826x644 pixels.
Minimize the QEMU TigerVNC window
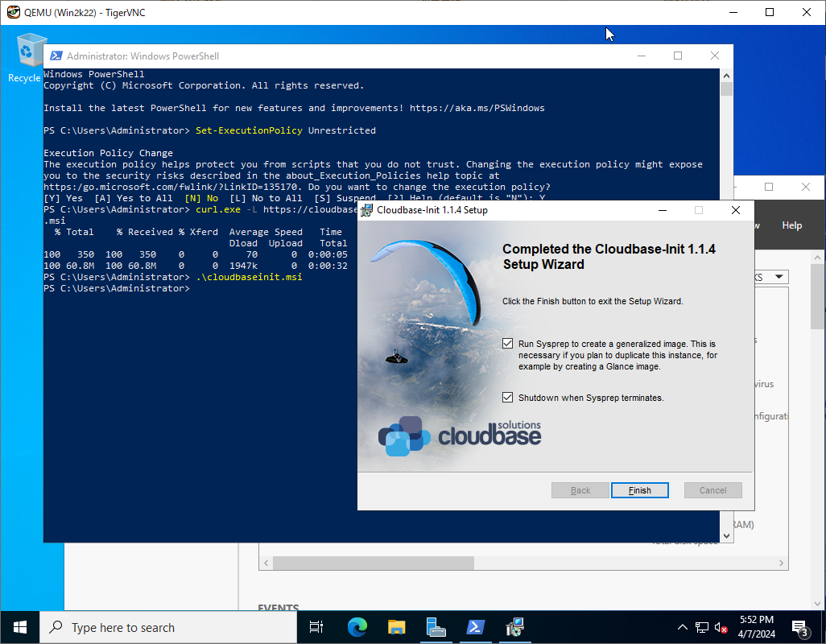733,12
